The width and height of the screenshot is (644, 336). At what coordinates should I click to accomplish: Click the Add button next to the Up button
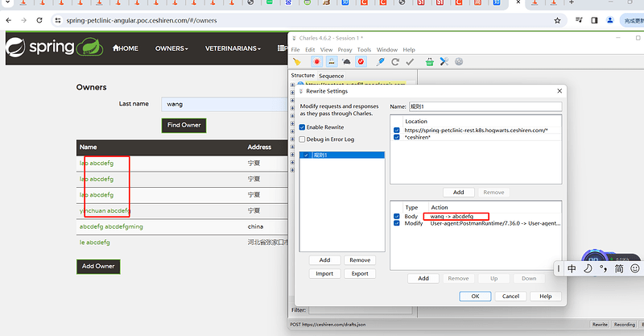[x=423, y=279]
